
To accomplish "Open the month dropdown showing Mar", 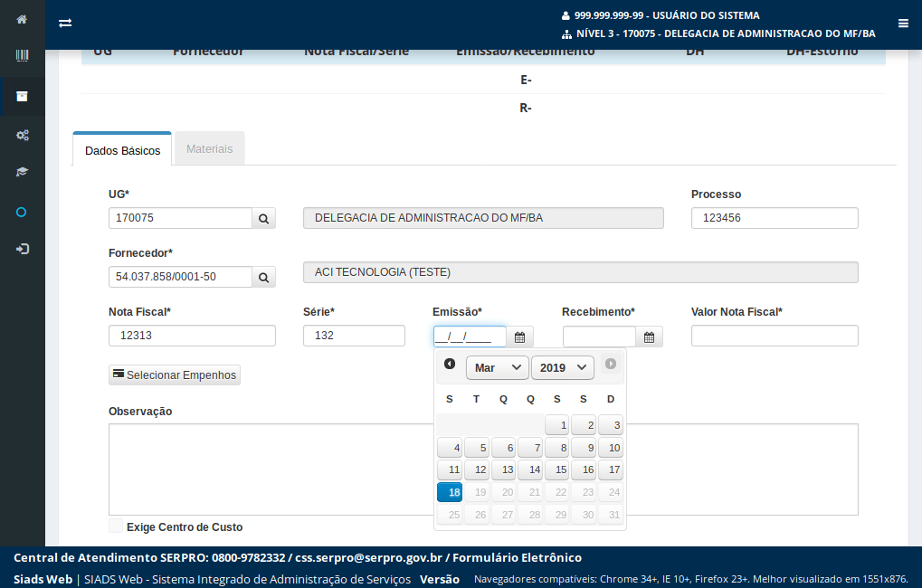I will [498, 367].
